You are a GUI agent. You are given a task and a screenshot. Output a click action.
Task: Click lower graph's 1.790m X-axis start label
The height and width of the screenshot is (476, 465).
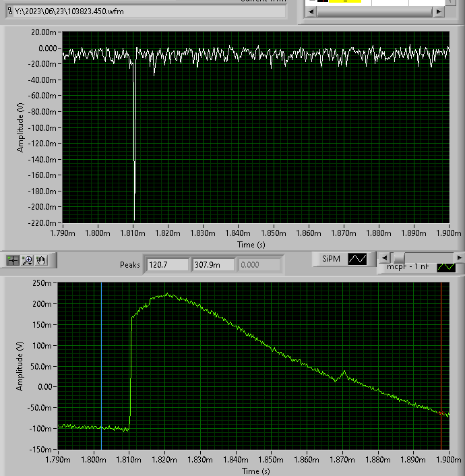pos(58,460)
